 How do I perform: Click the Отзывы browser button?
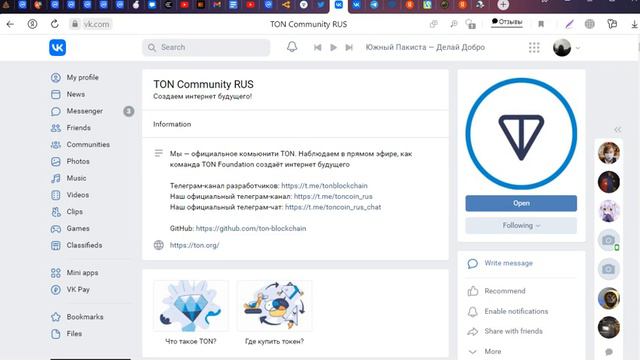click(507, 22)
